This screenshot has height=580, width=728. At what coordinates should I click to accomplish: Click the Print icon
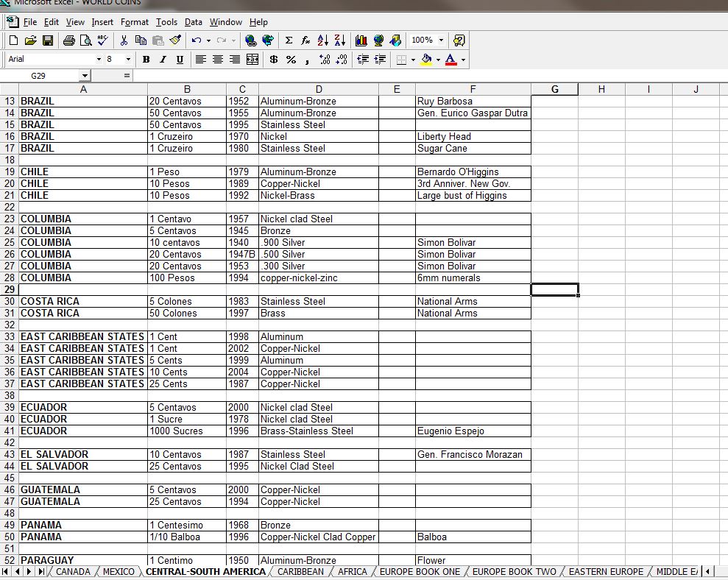(68, 40)
